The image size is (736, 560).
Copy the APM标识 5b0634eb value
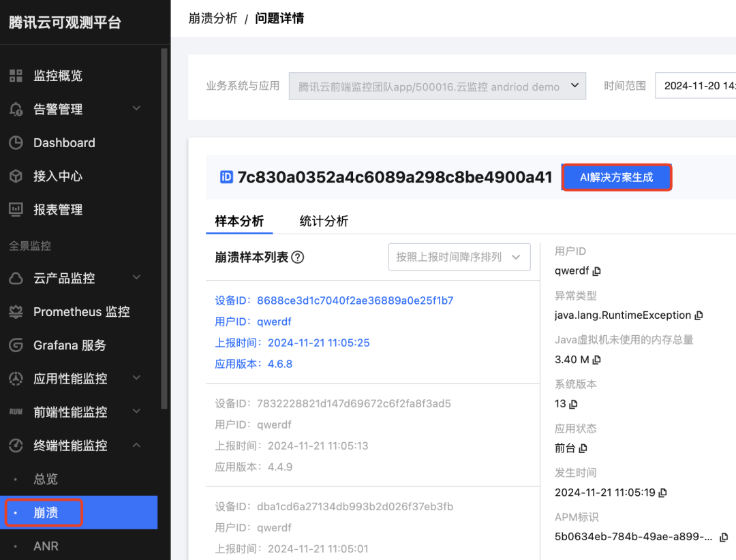pos(724,537)
